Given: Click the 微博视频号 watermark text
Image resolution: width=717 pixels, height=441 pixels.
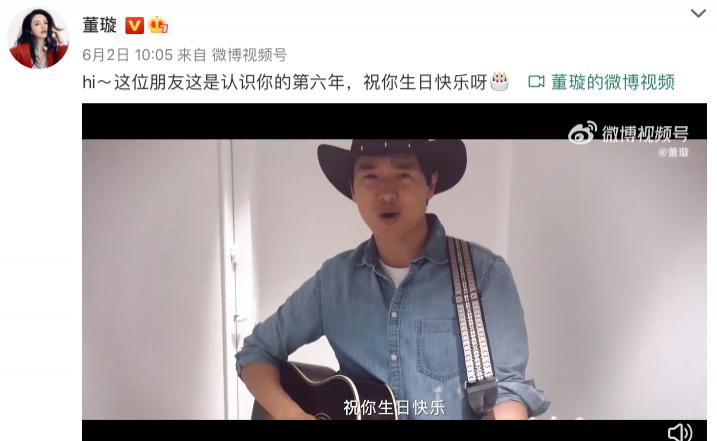Looking at the screenshot, I should (645, 134).
